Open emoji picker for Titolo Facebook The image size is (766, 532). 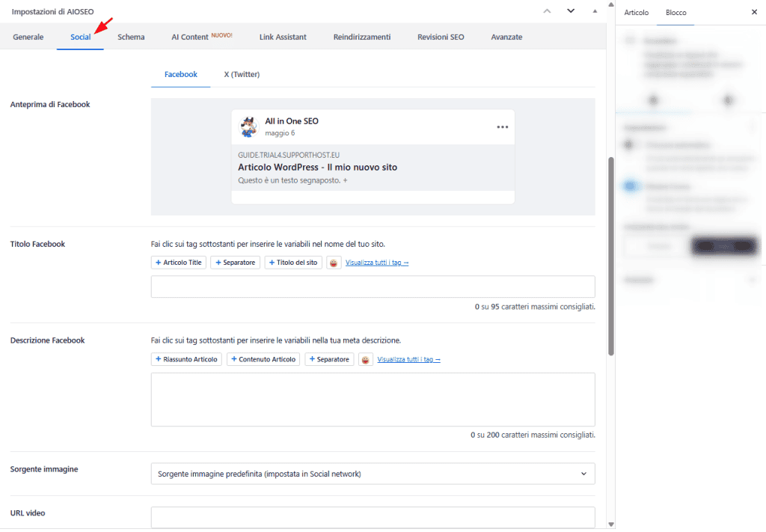point(334,263)
